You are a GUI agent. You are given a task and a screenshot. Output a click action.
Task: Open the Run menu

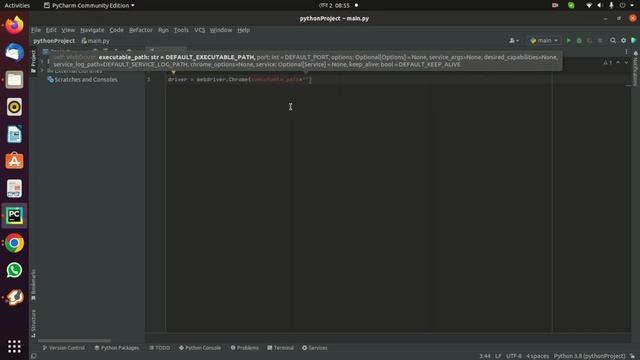tap(163, 30)
